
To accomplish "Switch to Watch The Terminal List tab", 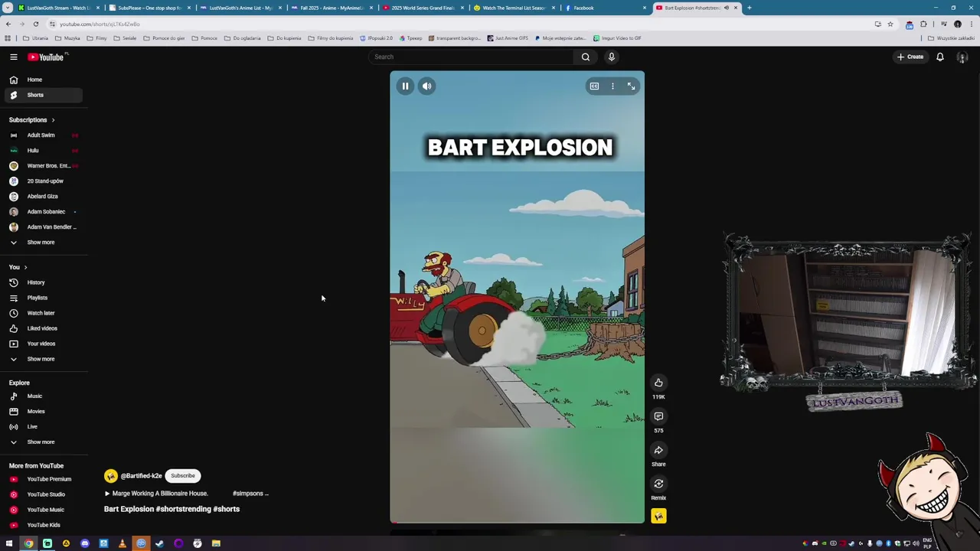I will [x=513, y=8].
